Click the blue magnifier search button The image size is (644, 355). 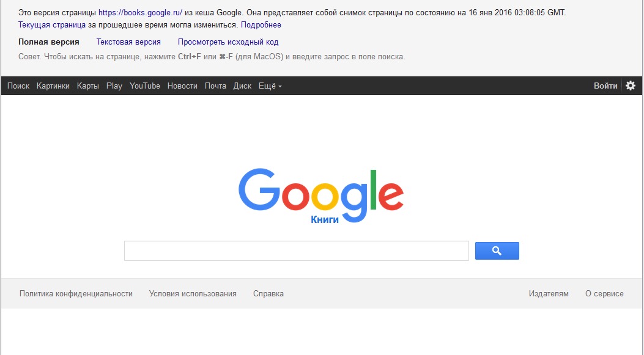[x=497, y=251]
